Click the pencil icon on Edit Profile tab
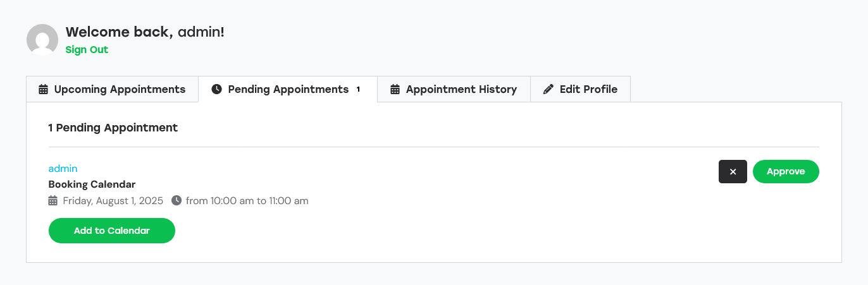This screenshot has width=868, height=285. 549,89
